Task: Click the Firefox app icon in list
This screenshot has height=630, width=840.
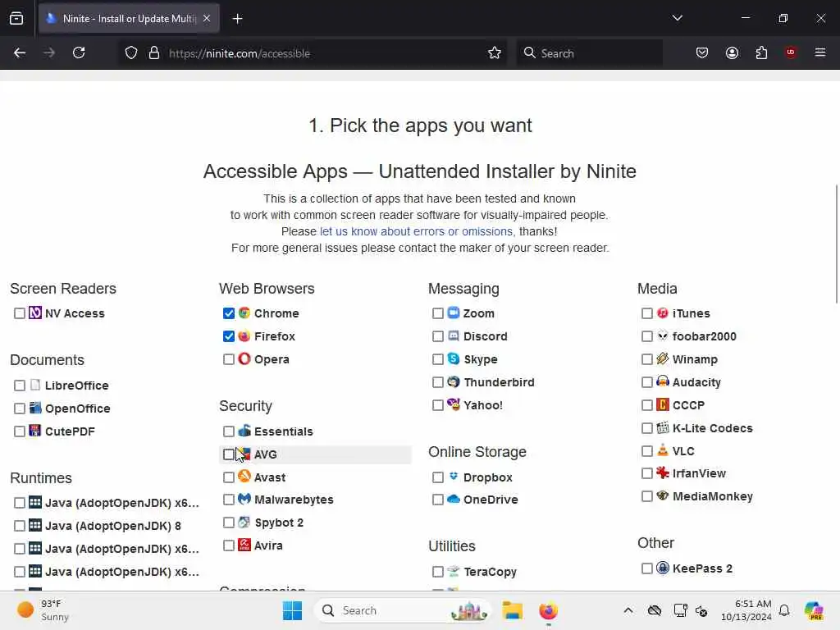Action: 244,336
